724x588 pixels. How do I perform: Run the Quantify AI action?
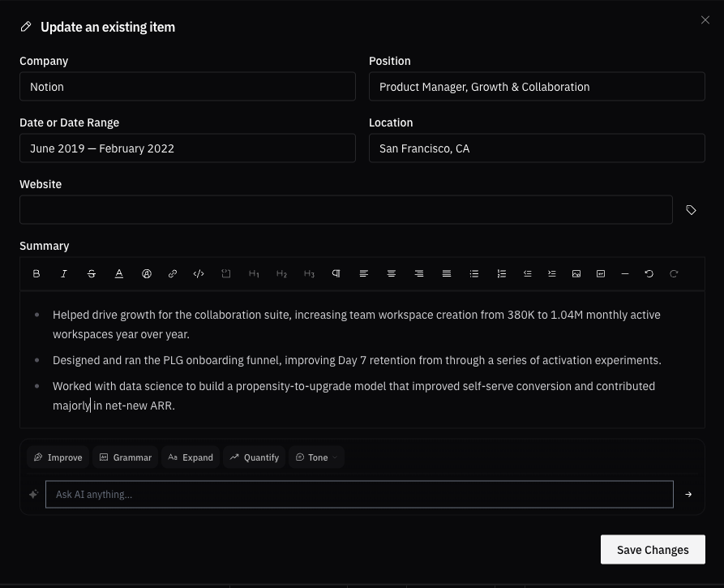(x=254, y=457)
